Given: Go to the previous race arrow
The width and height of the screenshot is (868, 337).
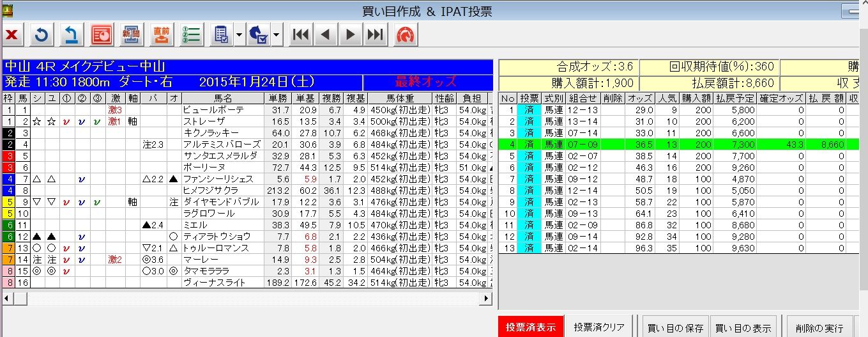Looking at the screenshot, I should [x=325, y=35].
